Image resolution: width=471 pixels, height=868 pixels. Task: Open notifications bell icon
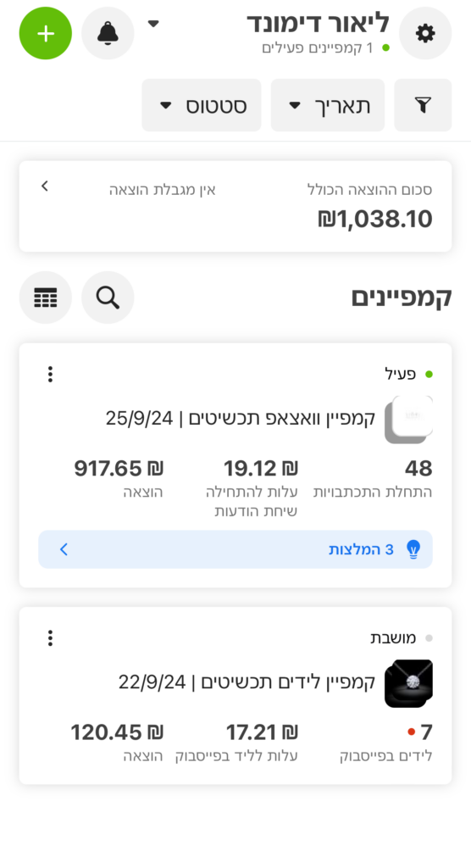108,33
